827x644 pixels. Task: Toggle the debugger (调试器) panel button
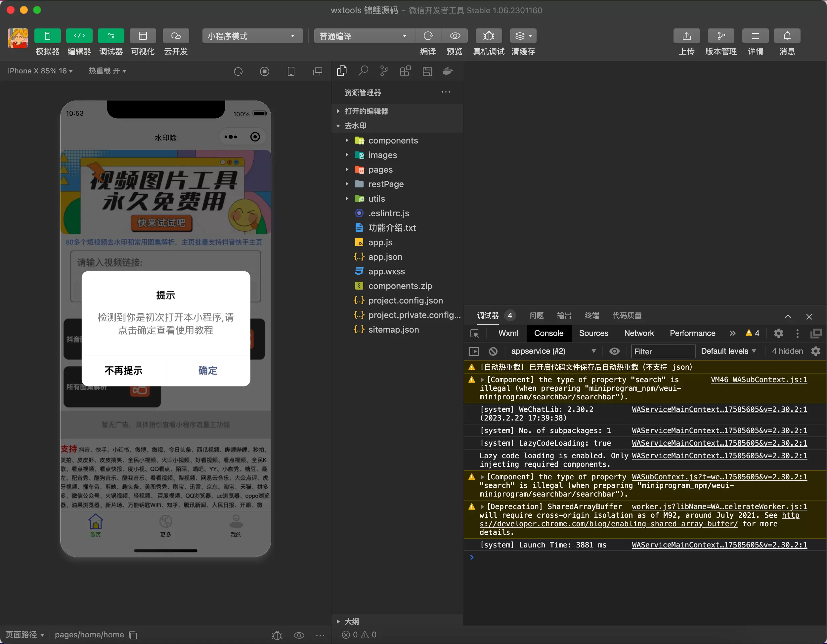[111, 36]
